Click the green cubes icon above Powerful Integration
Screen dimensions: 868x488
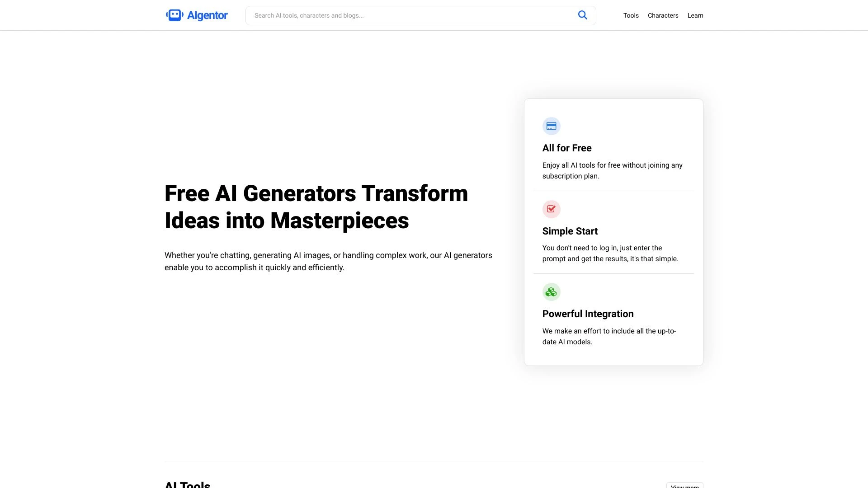coord(551,291)
